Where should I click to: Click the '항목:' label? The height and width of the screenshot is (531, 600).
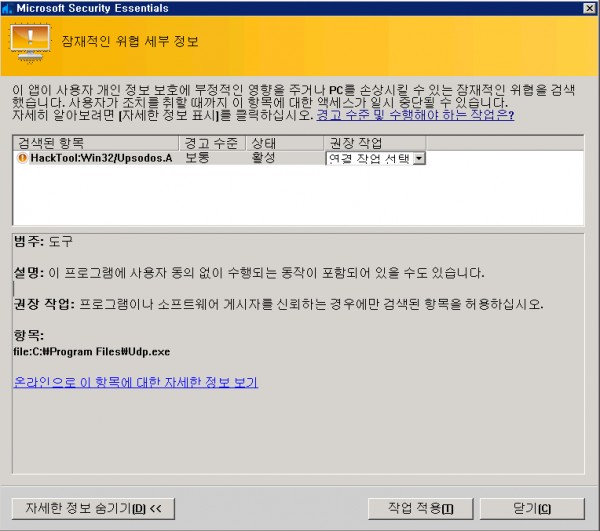(x=29, y=335)
